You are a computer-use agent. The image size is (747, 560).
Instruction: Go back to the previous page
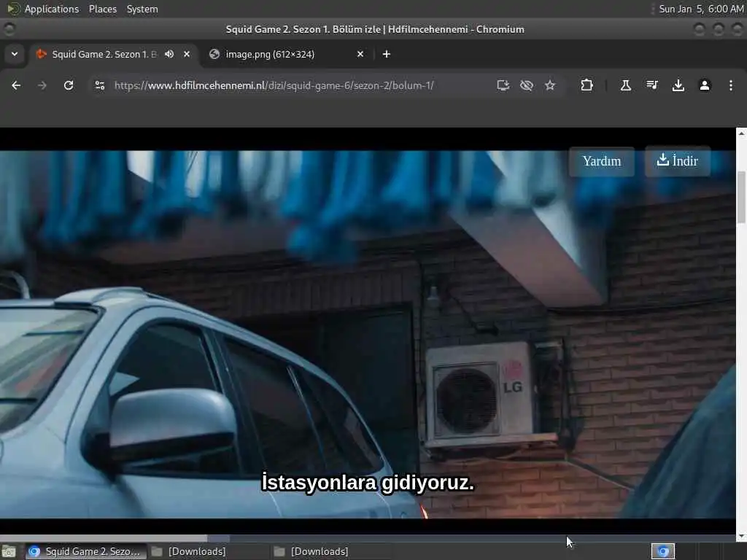tap(16, 85)
